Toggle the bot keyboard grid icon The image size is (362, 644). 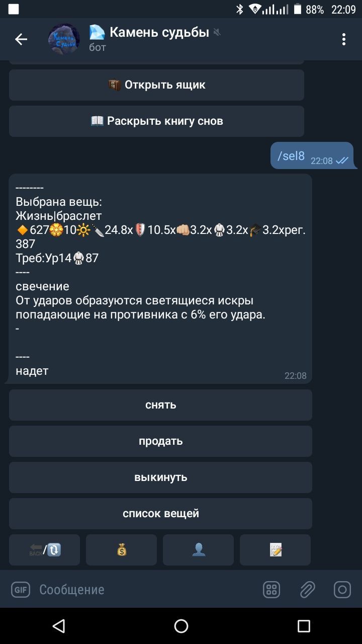[x=271, y=590]
